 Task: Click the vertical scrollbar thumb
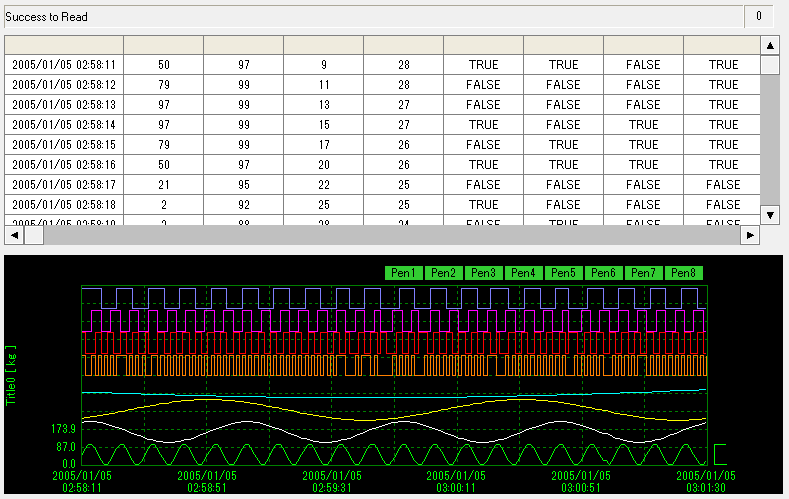point(770,65)
